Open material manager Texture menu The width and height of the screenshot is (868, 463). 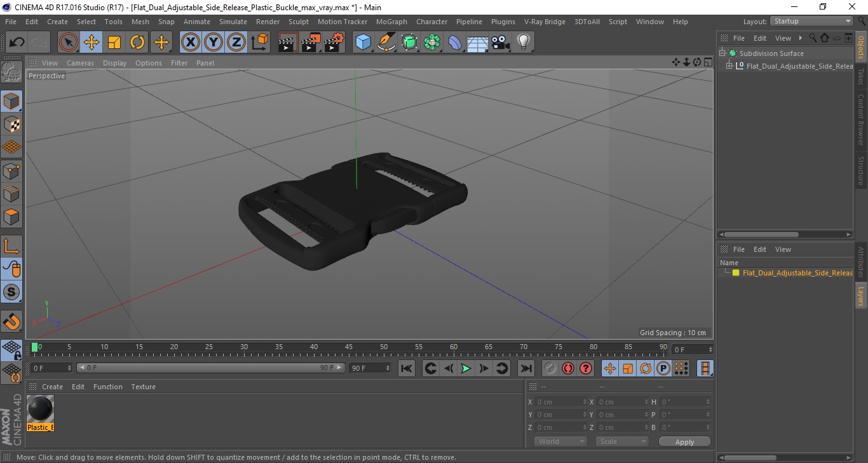click(143, 387)
